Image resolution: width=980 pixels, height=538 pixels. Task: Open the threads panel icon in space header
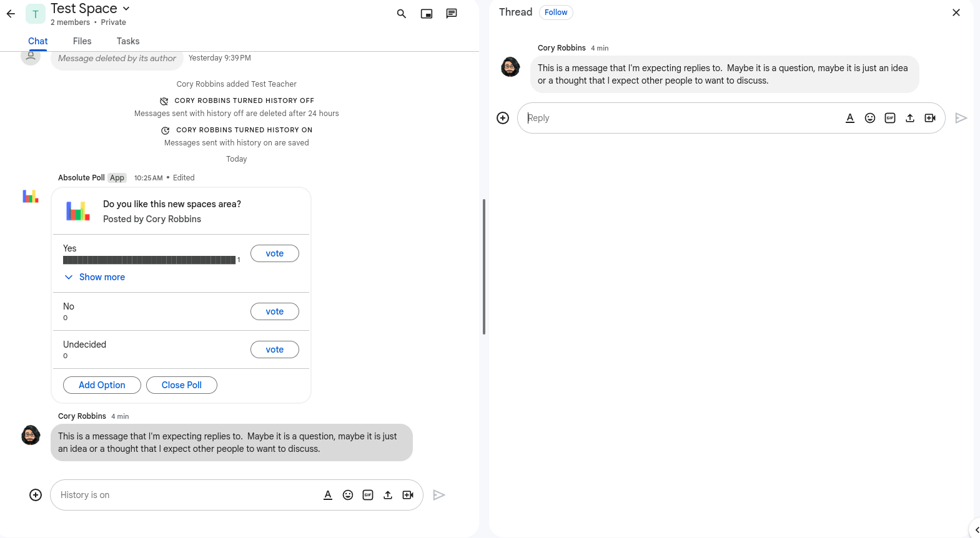(x=452, y=14)
